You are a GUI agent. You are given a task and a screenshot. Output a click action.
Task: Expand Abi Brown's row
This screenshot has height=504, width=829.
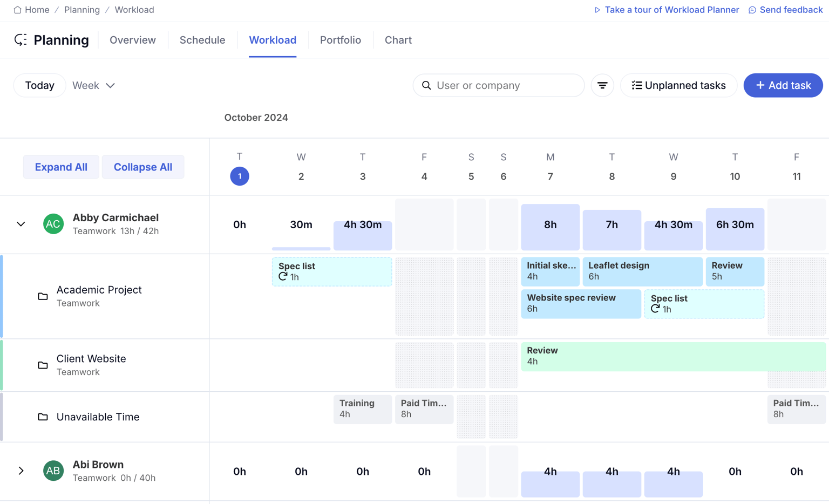click(x=21, y=471)
